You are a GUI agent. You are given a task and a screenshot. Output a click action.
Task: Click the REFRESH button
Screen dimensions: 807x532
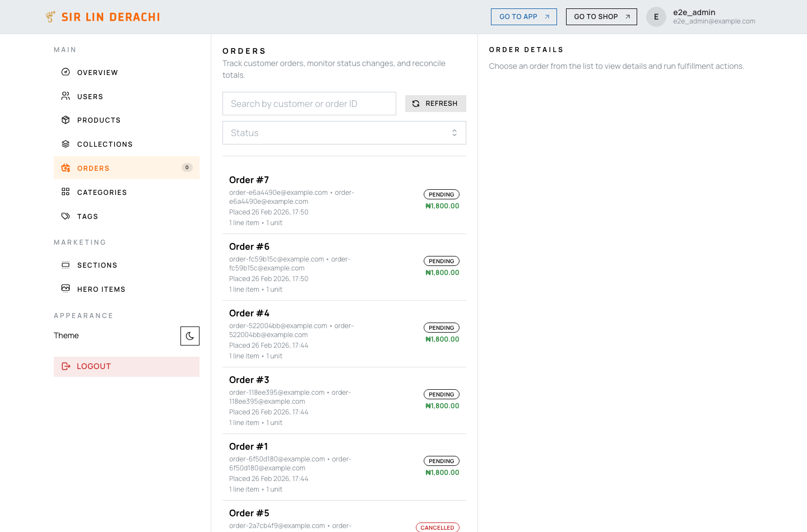click(x=435, y=104)
